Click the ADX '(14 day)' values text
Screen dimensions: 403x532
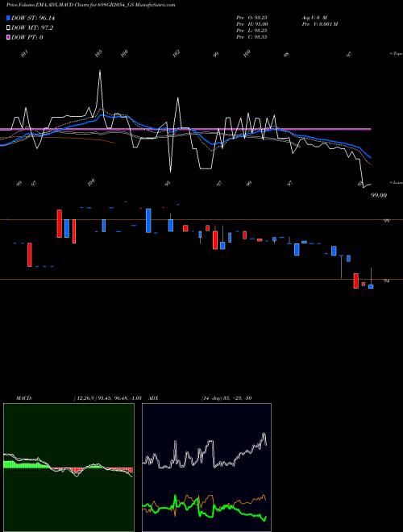(x=226, y=398)
